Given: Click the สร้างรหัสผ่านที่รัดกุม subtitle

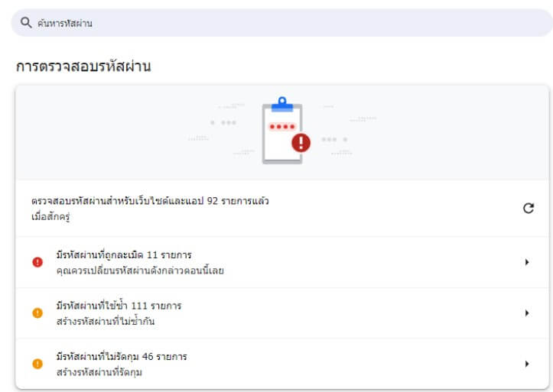Looking at the screenshot, I should 99,372.
